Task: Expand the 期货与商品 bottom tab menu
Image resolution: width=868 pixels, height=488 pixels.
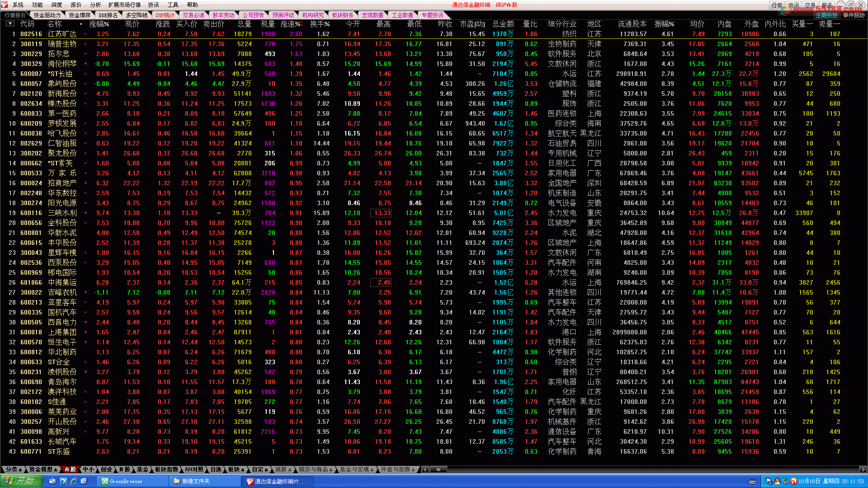Action: pos(316,469)
